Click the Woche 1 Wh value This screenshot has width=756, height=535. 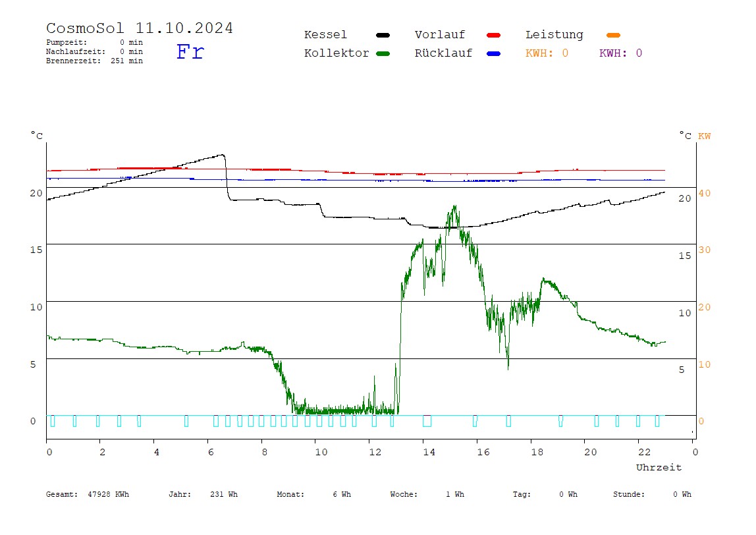427,494
